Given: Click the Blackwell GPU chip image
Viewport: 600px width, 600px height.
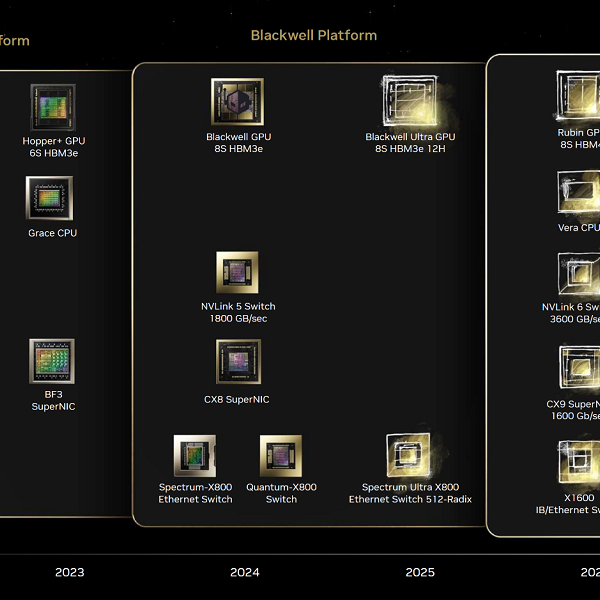Looking at the screenshot, I should [x=237, y=102].
